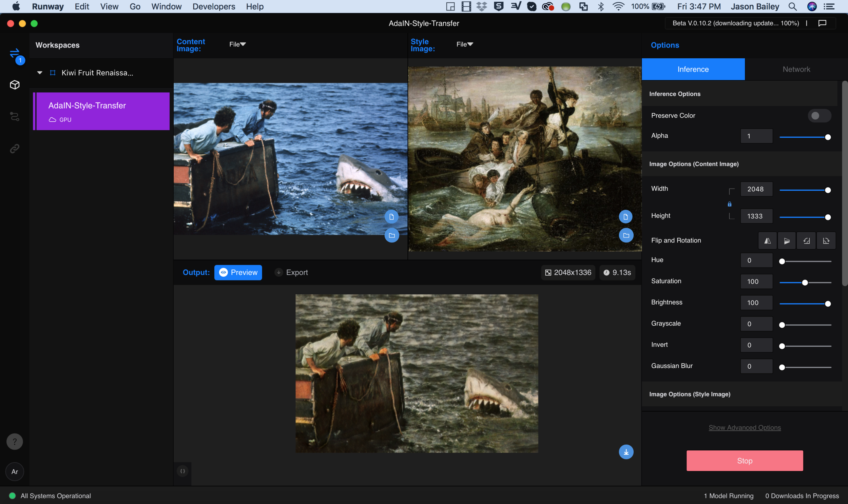The image size is (848, 504).
Task: Open the View menu
Action: point(109,6)
